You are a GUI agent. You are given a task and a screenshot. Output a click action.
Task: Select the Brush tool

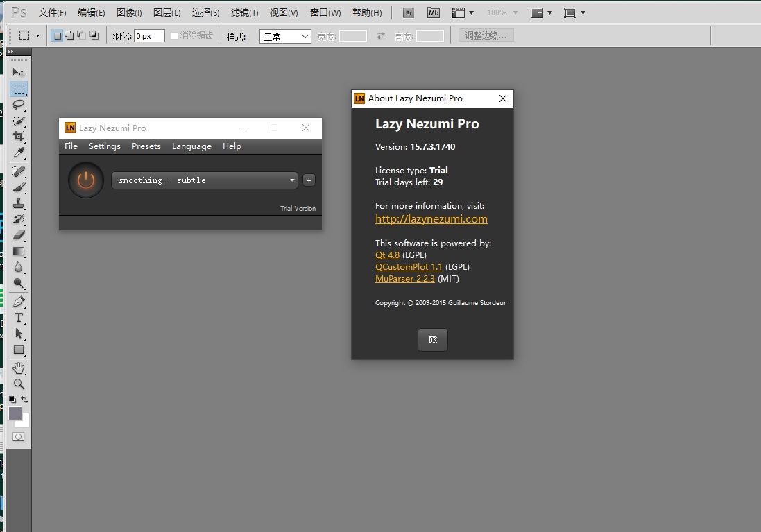tap(19, 187)
